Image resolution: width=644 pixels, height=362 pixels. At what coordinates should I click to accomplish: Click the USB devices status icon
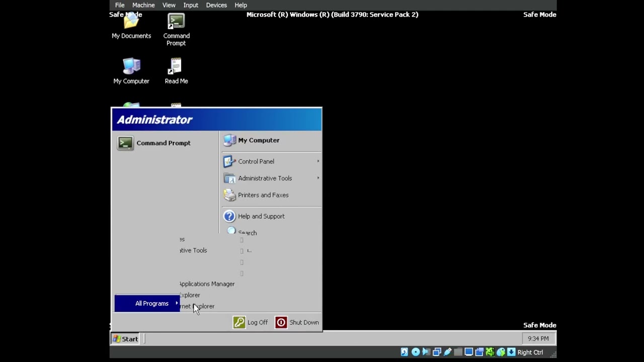pyautogui.click(x=447, y=352)
